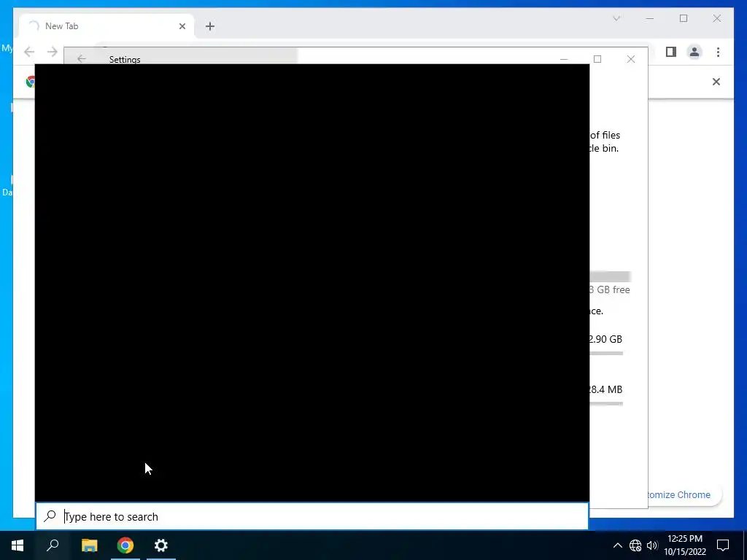Minimize the Settings window
The height and width of the screenshot is (560, 747).
point(564,59)
